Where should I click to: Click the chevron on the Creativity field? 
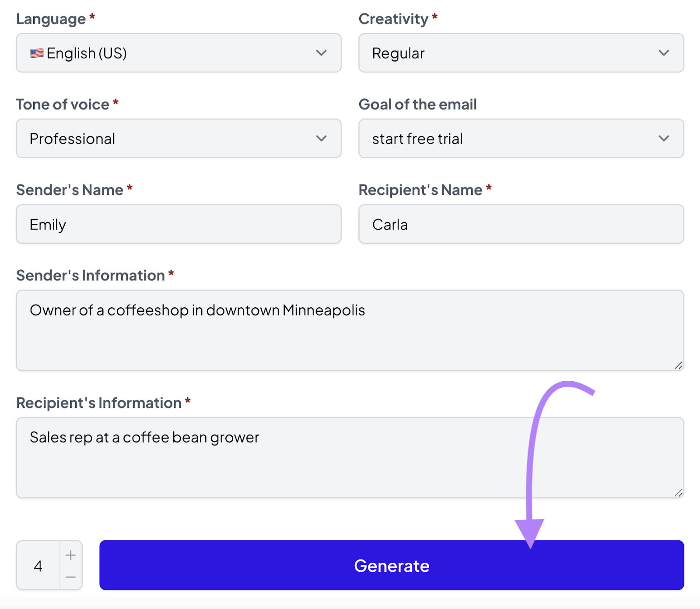663,53
